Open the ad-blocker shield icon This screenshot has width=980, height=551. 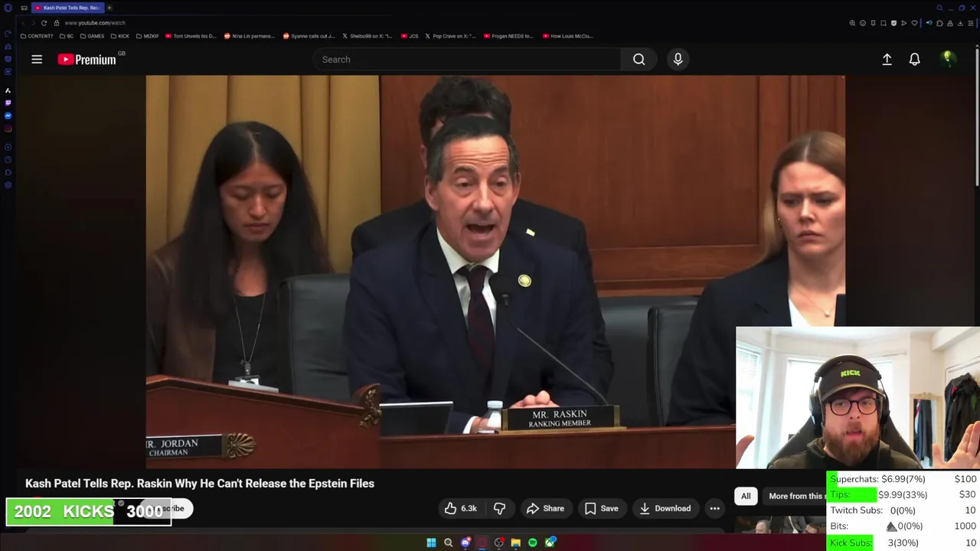click(893, 23)
